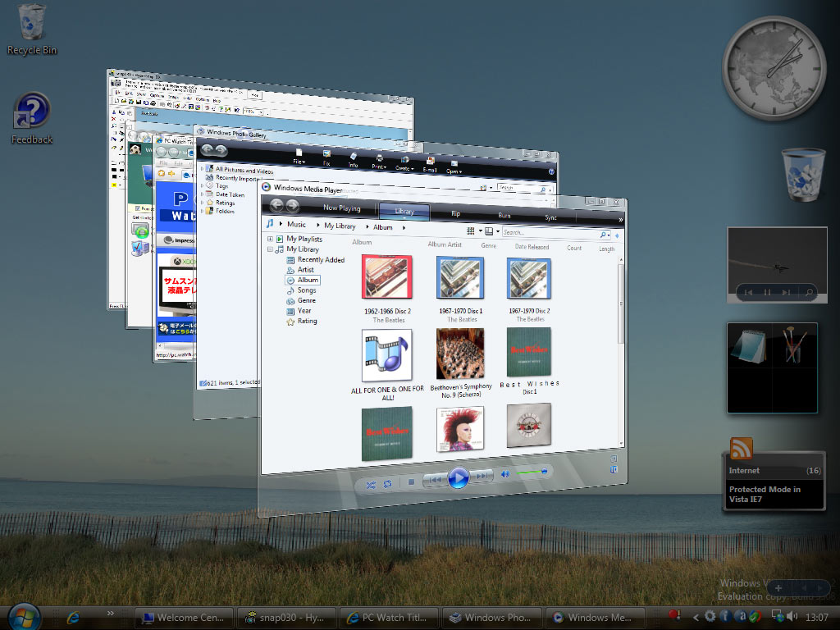Switch to the Library tab
This screenshot has width=840, height=630.
click(404, 212)
